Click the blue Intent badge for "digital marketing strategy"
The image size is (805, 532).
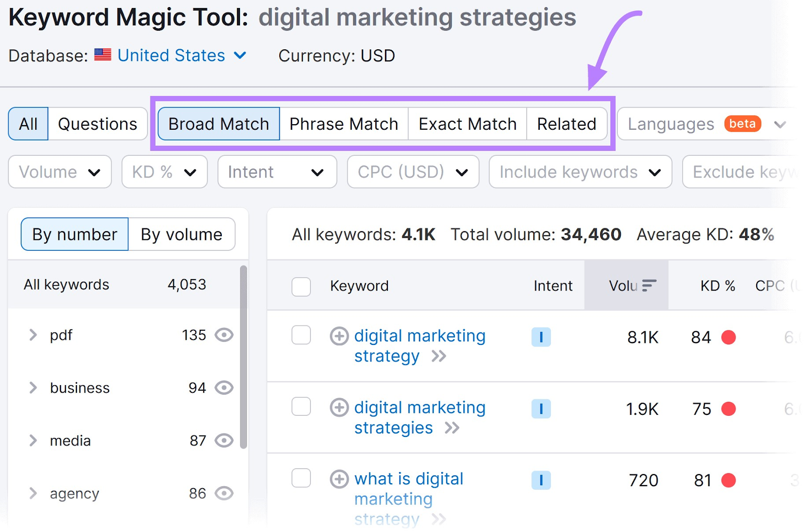pyautogui.click(x=541, y=337)
